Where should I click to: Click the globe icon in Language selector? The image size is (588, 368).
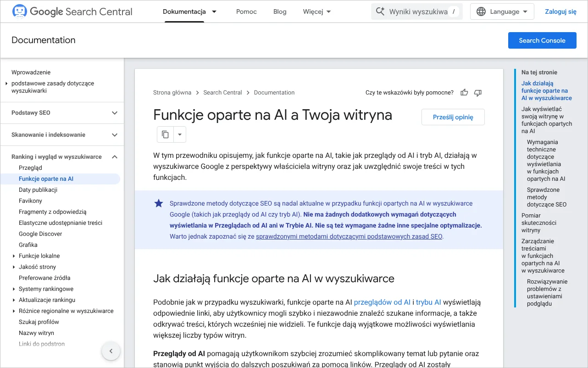click(x=481, y=12)
